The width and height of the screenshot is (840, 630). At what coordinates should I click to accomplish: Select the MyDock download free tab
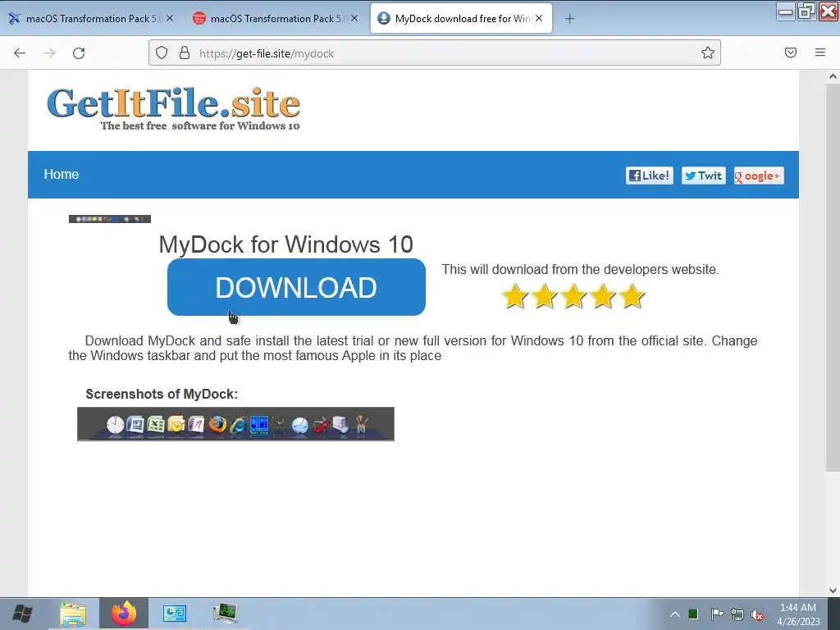pyautogui.click(x=461, y=18)
